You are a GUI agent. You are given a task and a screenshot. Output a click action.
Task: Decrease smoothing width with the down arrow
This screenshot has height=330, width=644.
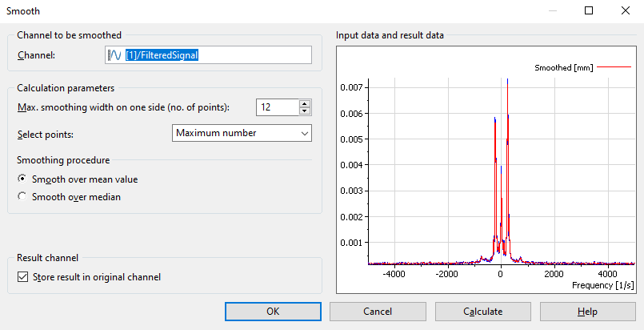[x=305, y=111]
